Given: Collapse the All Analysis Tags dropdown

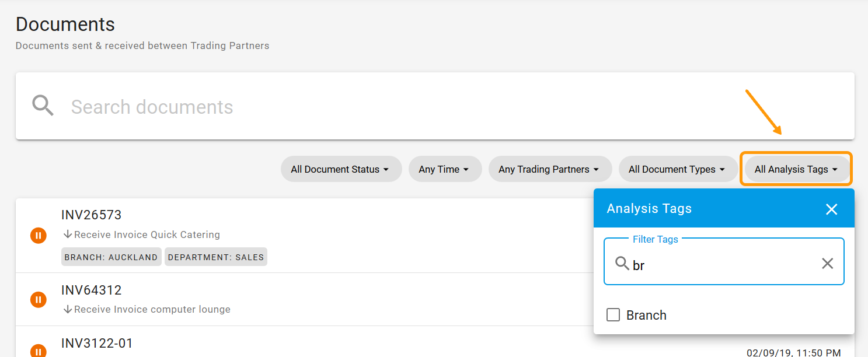Looking at the screenshot, I should tap(796, 169).
